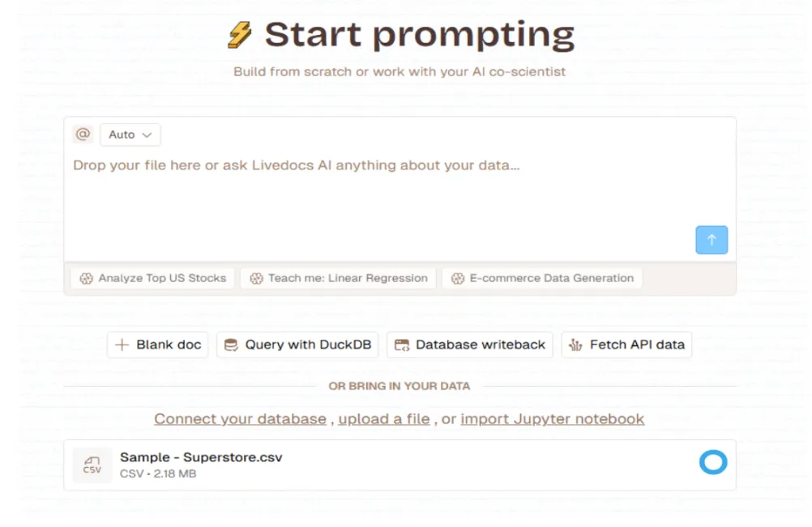Click the icon on E-commerce Data Generation chip
812x527 pixels.
tap(458, 277)
